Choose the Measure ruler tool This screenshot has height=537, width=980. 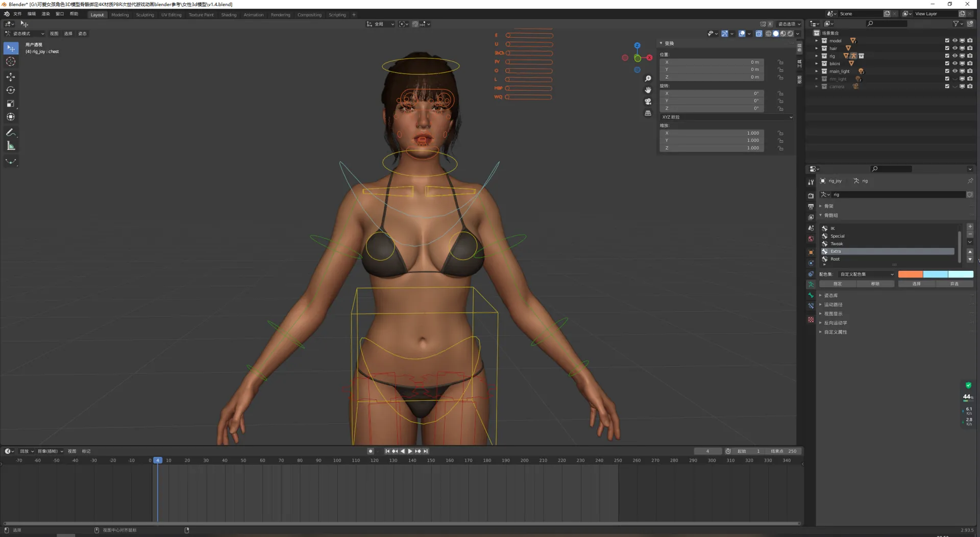11,146
